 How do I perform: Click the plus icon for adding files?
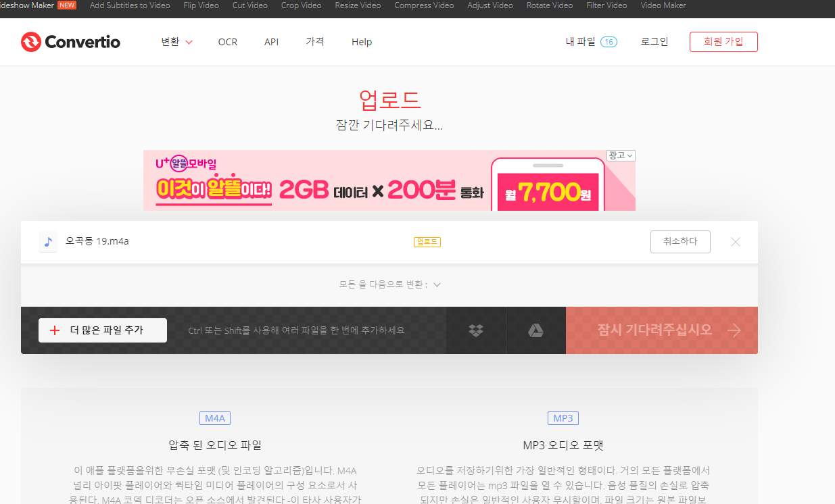pos(55,330)
